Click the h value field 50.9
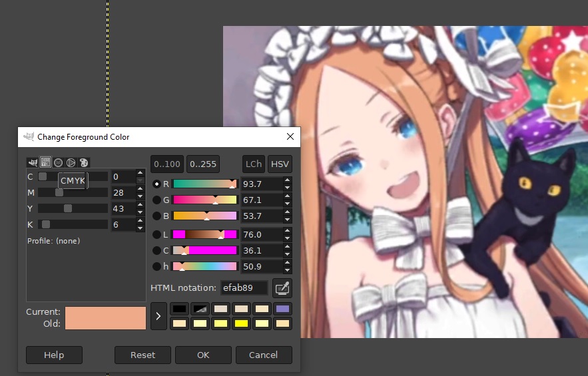588x376 pixels. pos(262,267)
